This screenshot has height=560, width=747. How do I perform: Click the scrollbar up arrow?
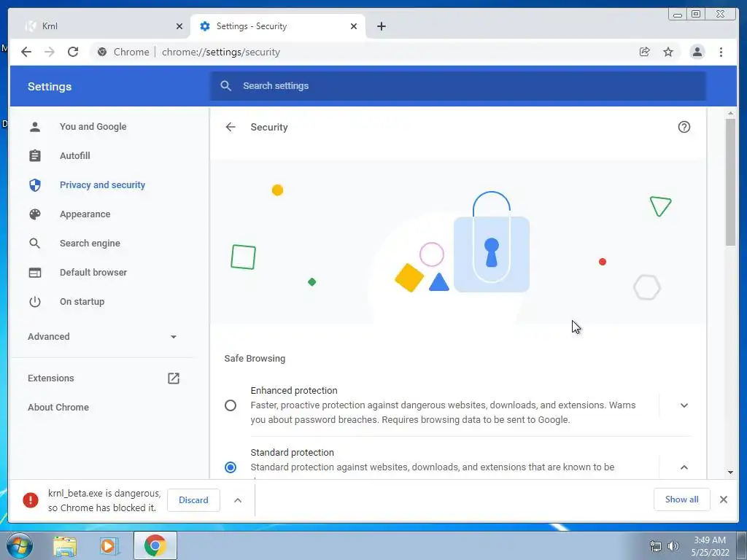[x=731, y=113]
